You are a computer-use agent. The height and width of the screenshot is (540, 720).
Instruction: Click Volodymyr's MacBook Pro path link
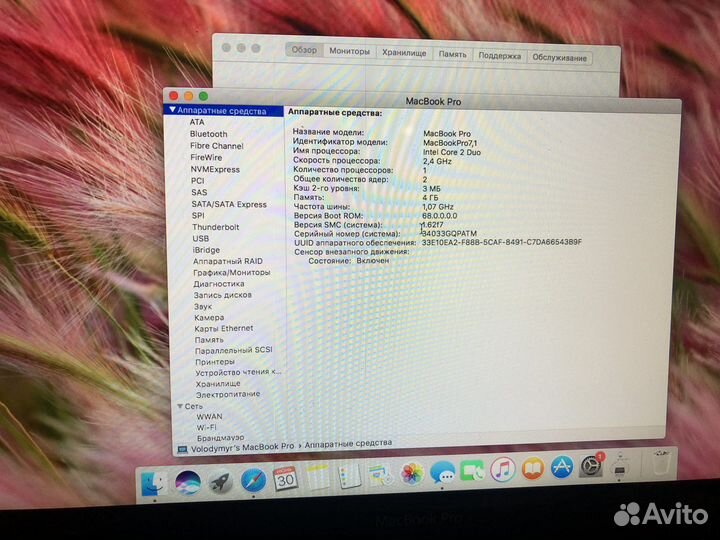242,447
